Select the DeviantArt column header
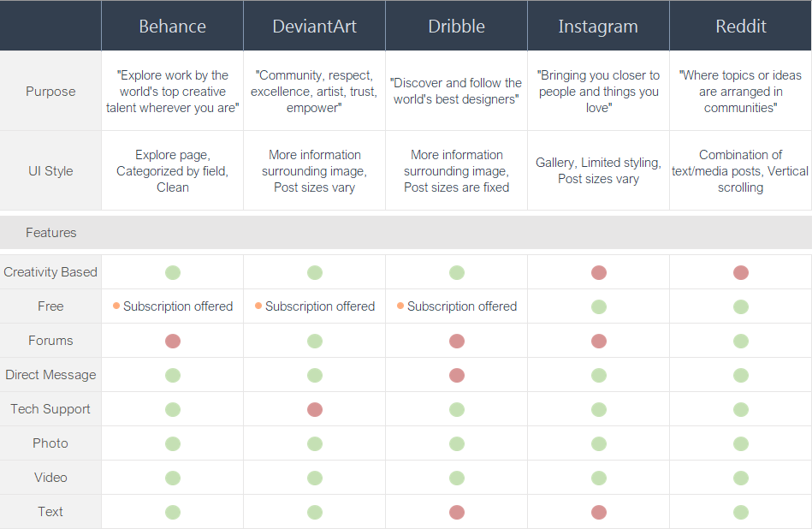The width and height of the screenshot is (812, 529). (314, 27)
